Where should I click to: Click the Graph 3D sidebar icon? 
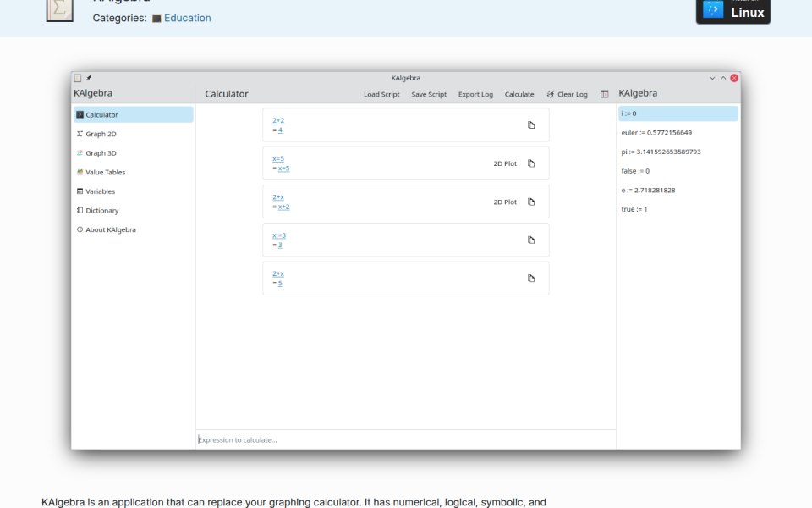pos(80,153)
